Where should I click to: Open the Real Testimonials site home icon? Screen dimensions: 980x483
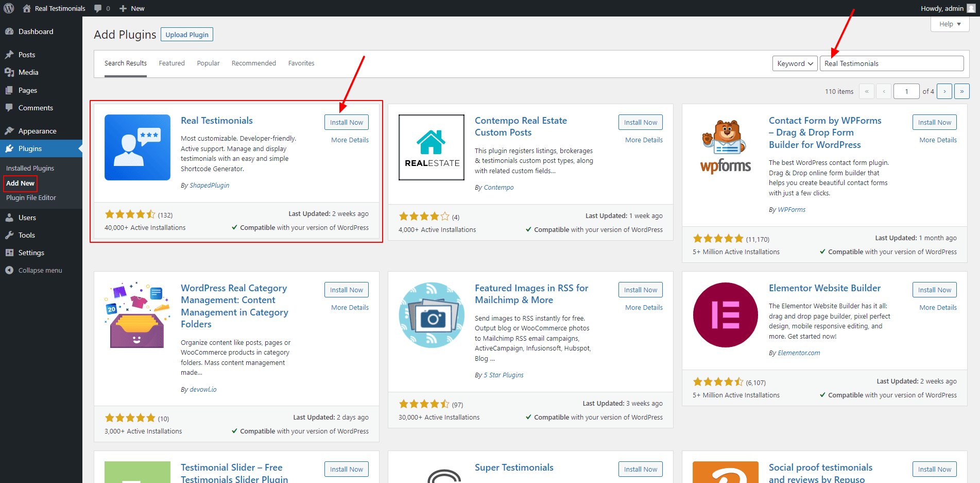coord(27,8)
